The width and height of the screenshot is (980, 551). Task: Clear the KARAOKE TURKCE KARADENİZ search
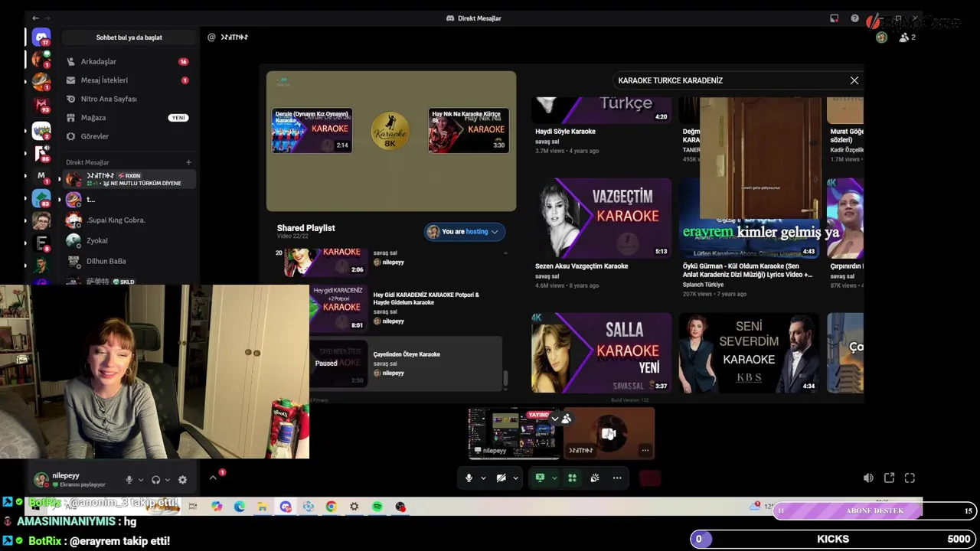pyautogui.click(x=854, y=80)
